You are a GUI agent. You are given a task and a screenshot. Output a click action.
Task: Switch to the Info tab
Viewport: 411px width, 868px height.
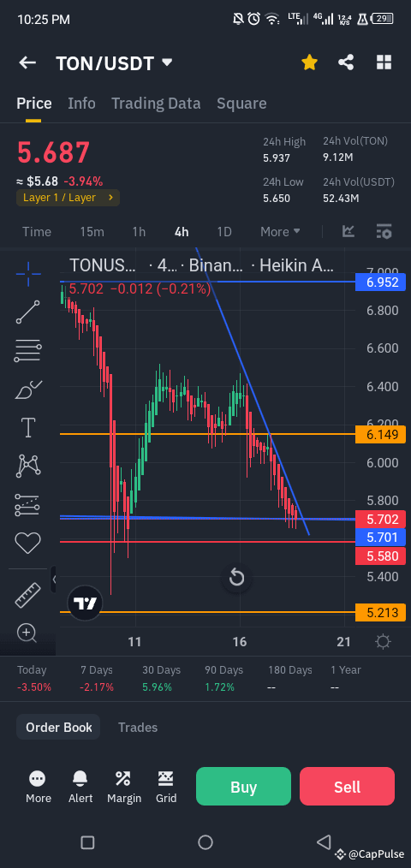[x=81, y=104]
